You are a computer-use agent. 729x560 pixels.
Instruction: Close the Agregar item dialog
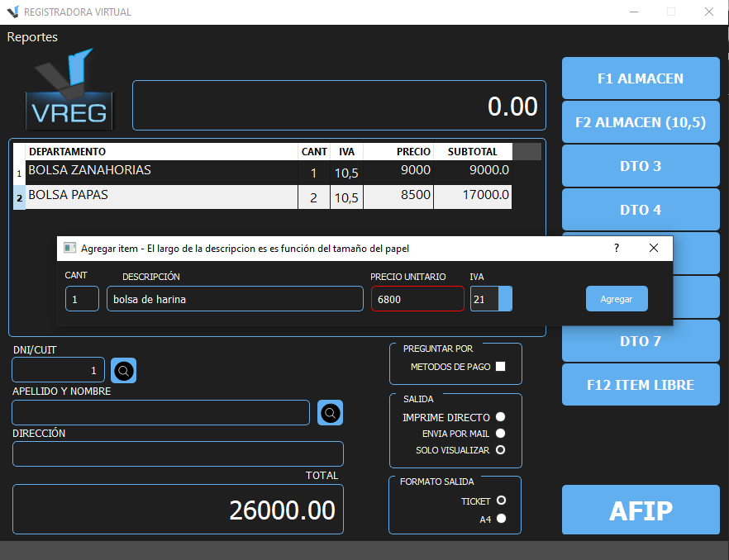(x=654, y=248)
